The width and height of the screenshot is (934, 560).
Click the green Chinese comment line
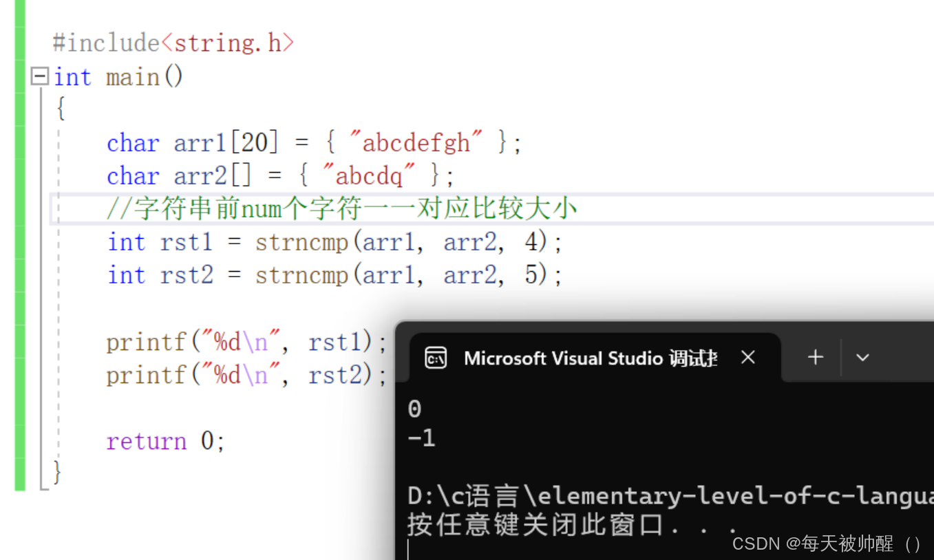pyautogui.click(x=341, y=209)
